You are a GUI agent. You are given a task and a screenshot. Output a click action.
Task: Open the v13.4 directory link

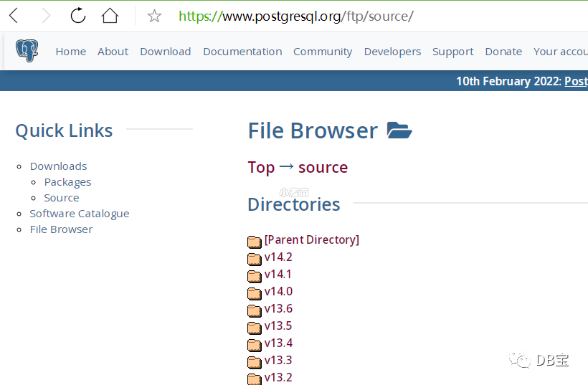click(x=278, y=343)
